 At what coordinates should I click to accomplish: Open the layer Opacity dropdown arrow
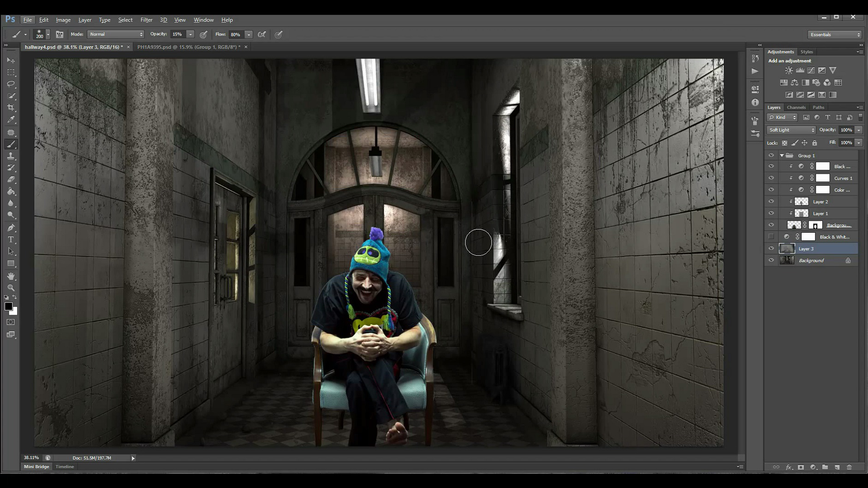pos(859,130)
